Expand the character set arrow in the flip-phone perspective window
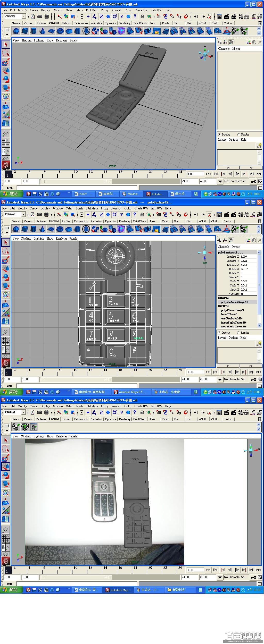Viewport: 264px width, 644px height. [220, 181]
